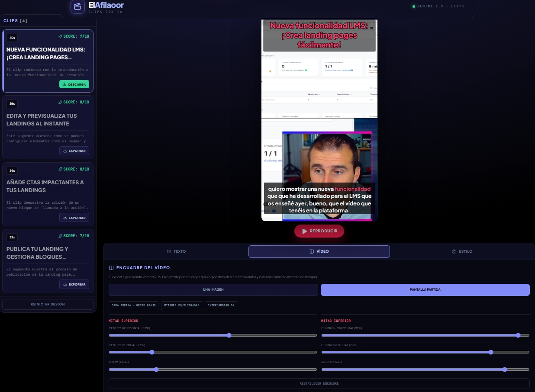Viewport: 535px width, 392px height.
Task: Click the download icon on the DESCARGA button
Action: (64, 84)
